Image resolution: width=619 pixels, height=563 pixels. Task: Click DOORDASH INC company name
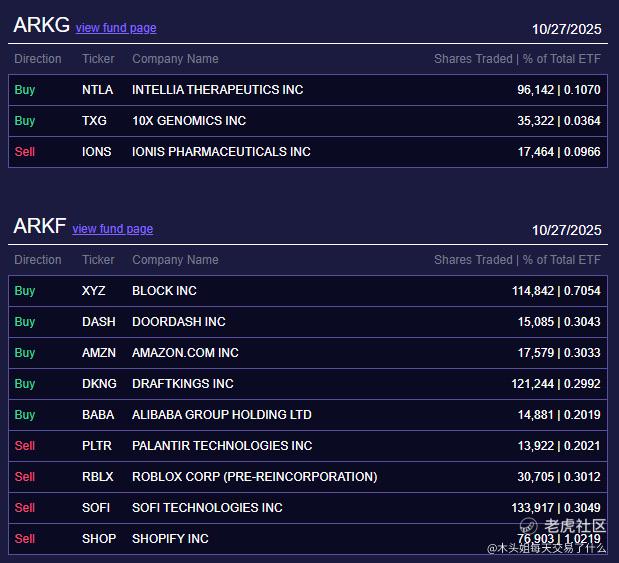click(179, 322)
